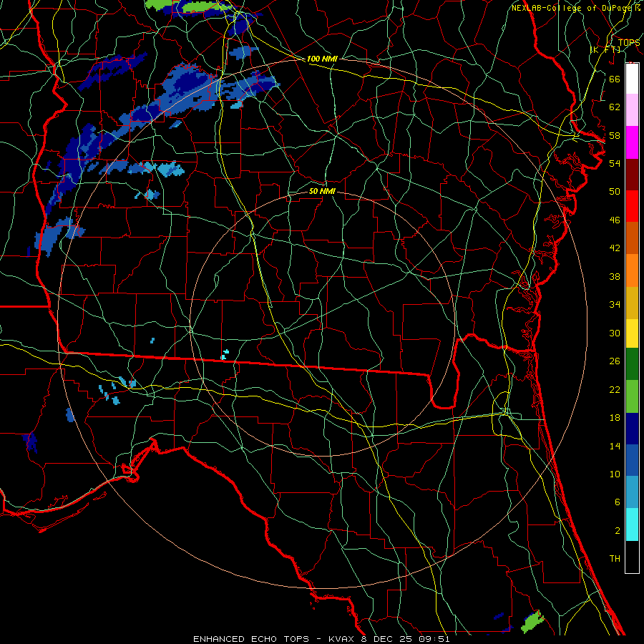644x644 pixels.
Task: Click the "TH" legend label
Action: tap(615, 559)
